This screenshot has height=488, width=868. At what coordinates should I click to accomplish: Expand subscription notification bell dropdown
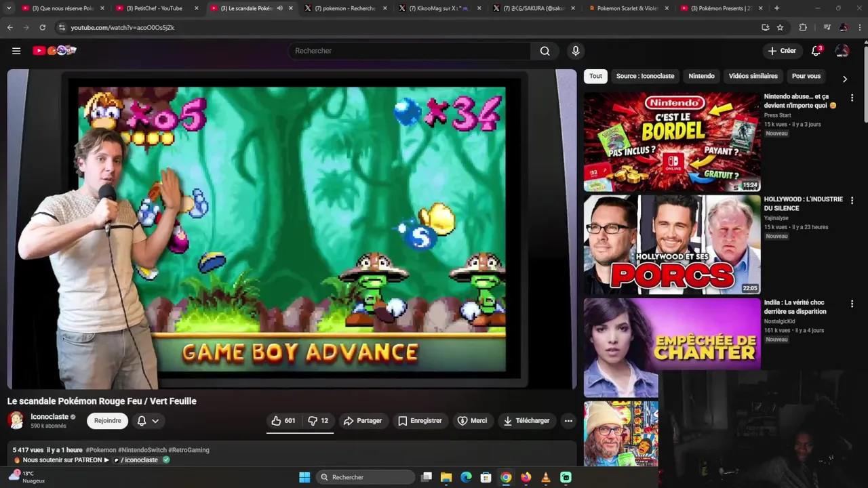pos(148,421)
